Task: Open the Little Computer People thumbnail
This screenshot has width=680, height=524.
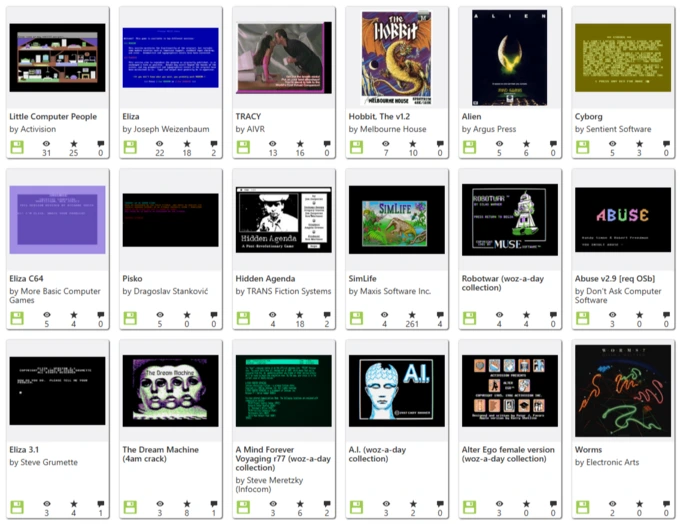Action: coord(57,57)
